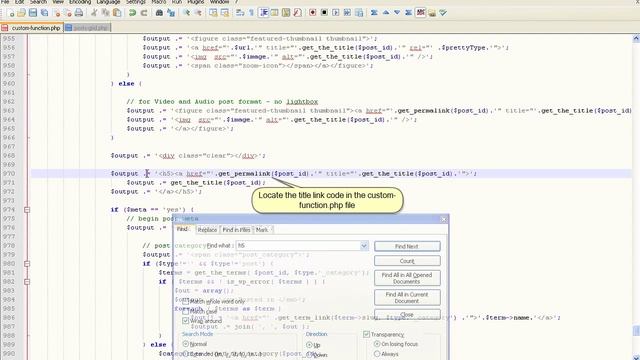This screenshot has height=360, width=640.
Task: Click the Close All toolbar icon
Action: 68,13
